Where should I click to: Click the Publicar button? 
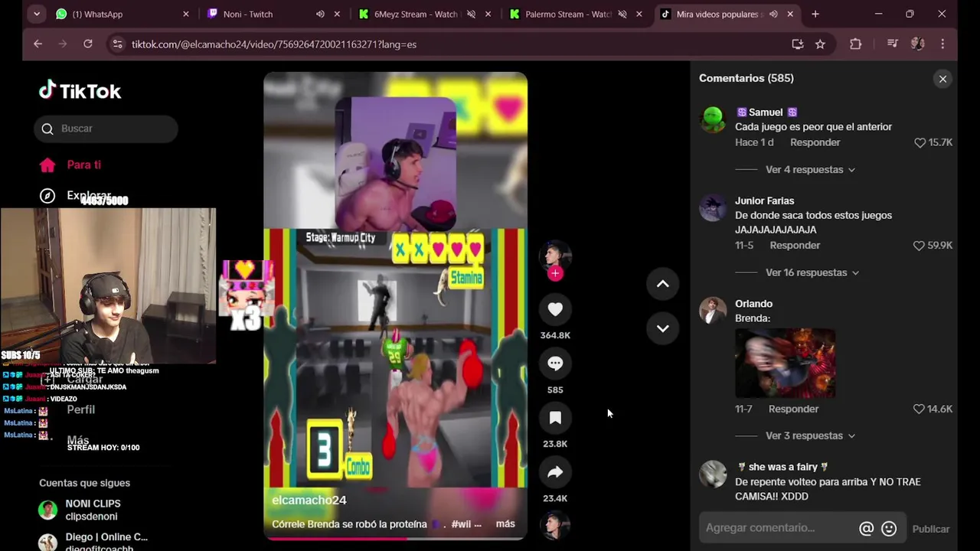coord(930,529)
